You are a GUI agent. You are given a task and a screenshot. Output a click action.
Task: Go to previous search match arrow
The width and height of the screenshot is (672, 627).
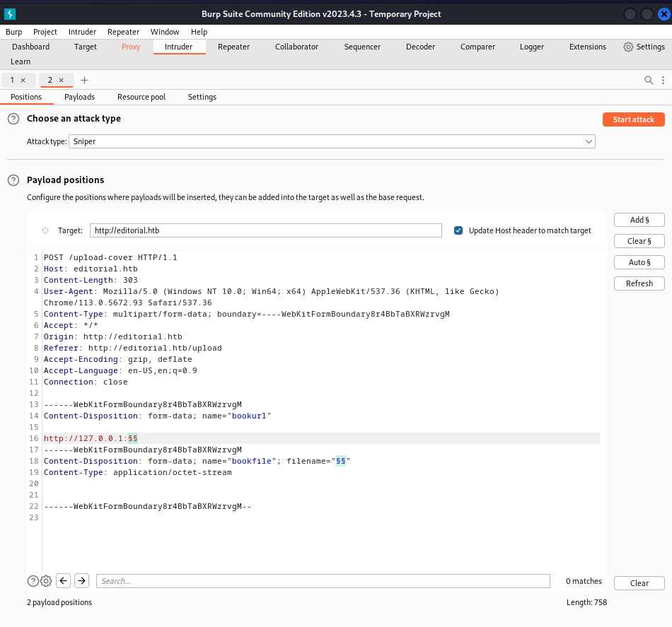tap(64, 581)
